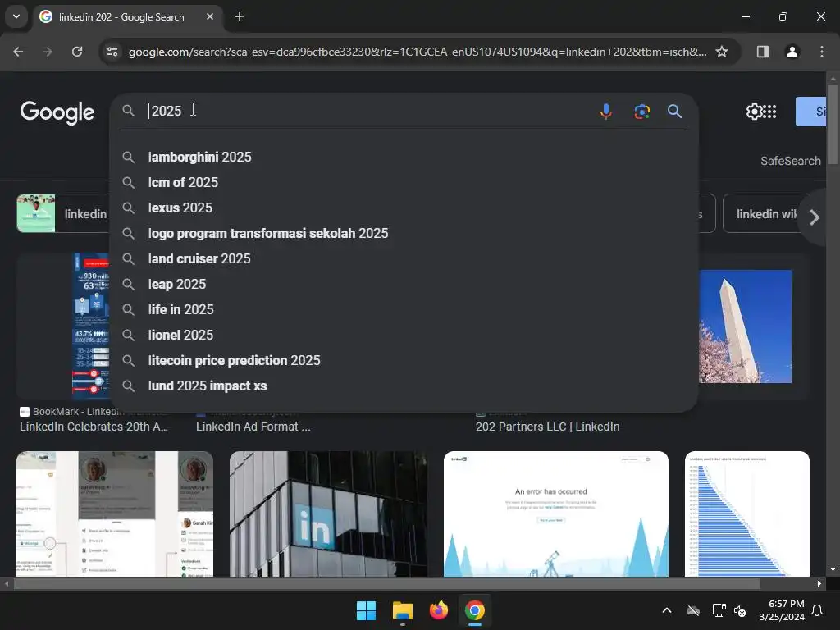
Task: Click the horizontal scrollbar right arrow
Action: [819, 583]
